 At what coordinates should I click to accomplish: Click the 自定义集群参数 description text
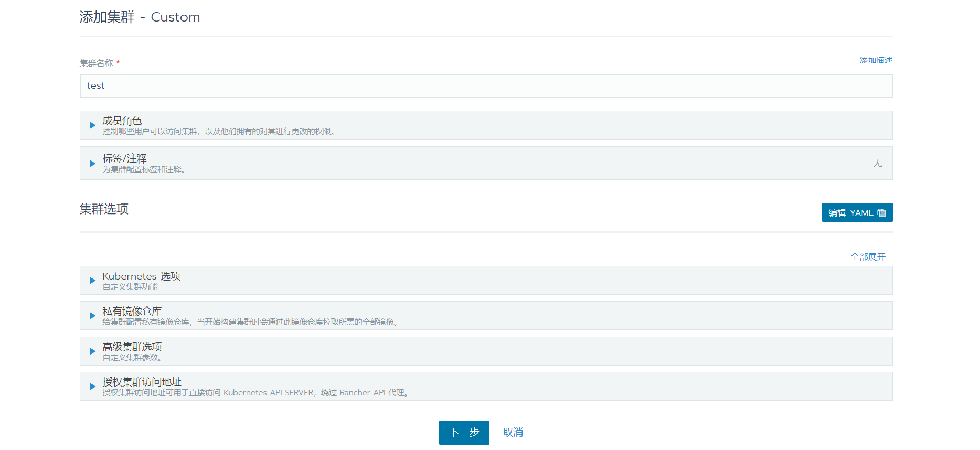click(132, 358)
